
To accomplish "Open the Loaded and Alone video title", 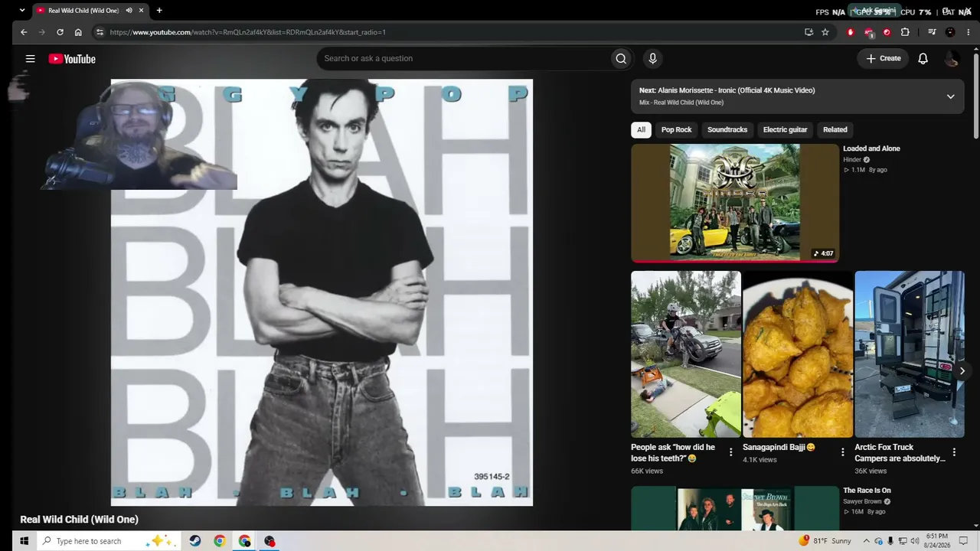I will (x=871, y=148).
